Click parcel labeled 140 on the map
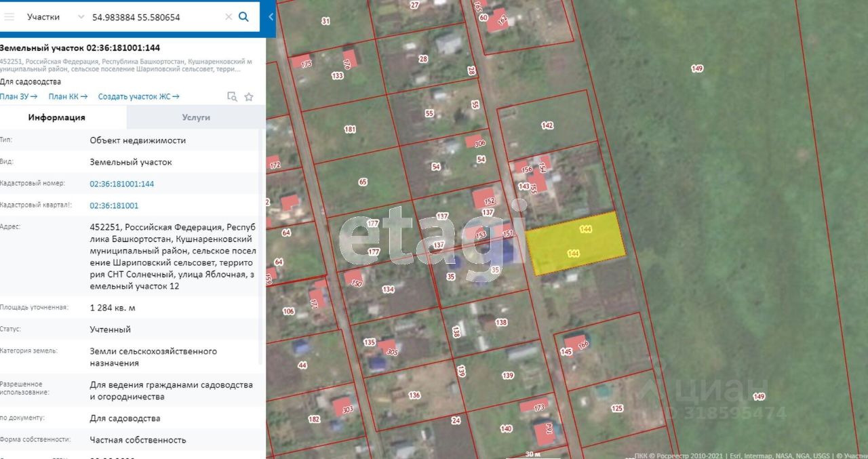 pos(506,428)
